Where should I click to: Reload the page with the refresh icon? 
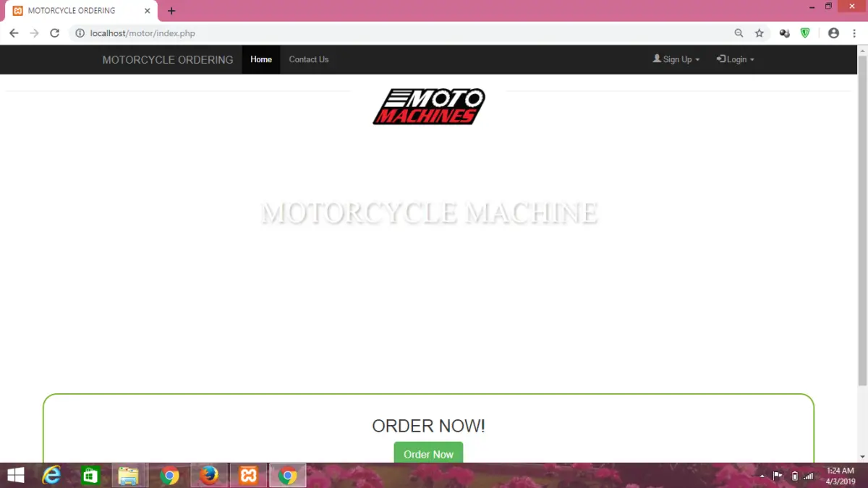point(54,33)
